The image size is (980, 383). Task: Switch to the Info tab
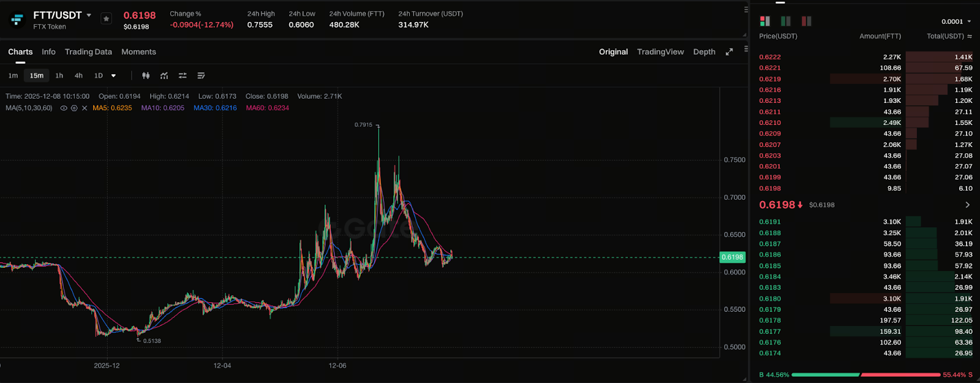tap(48, 52)
